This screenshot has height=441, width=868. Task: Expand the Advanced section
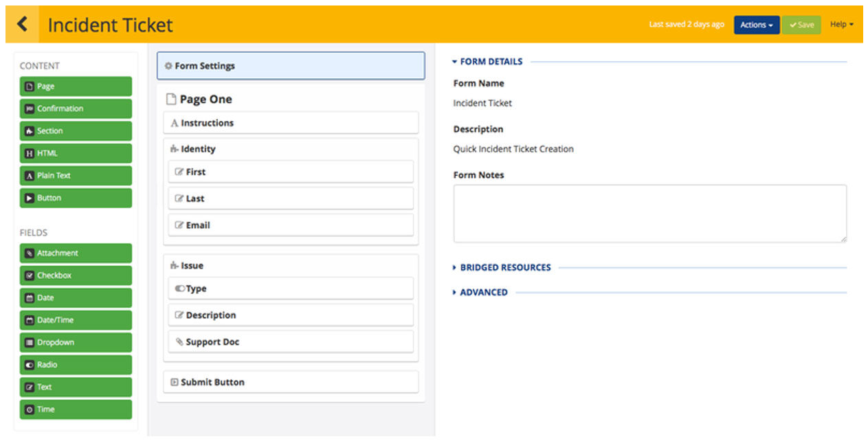[x=480, y=293]
